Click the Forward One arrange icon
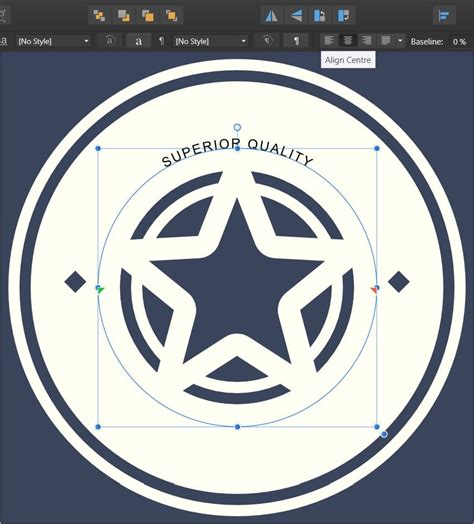This screenshot has height=524, width=474. point(147,16)
